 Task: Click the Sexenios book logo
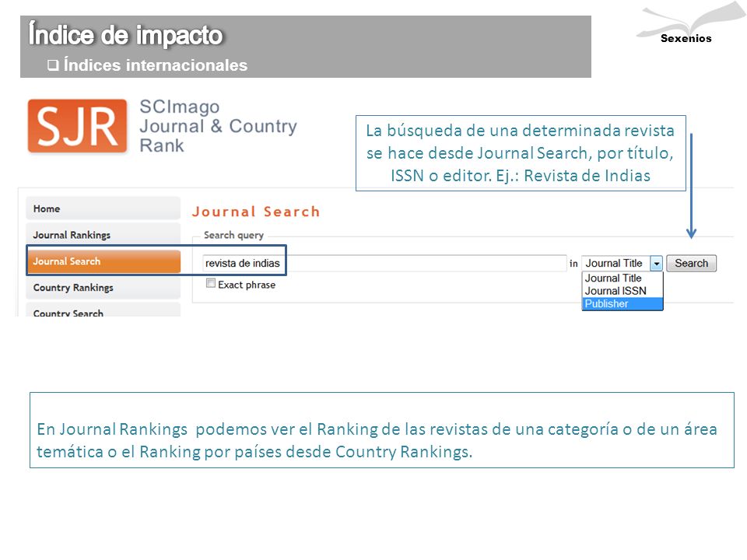690,23
